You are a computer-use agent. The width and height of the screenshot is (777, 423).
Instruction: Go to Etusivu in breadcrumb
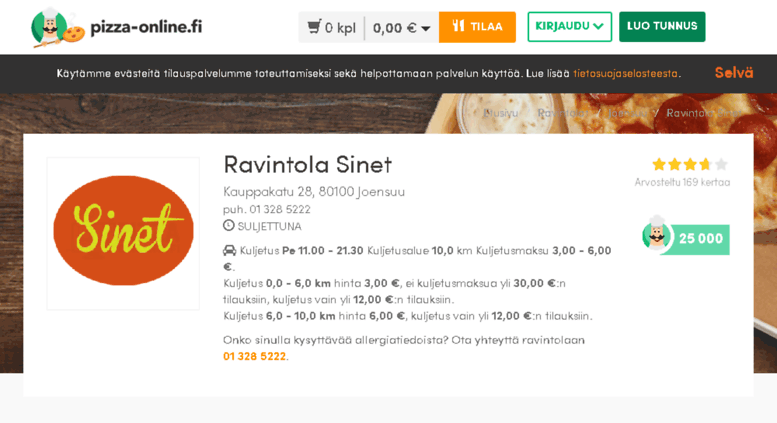point(501,113)
